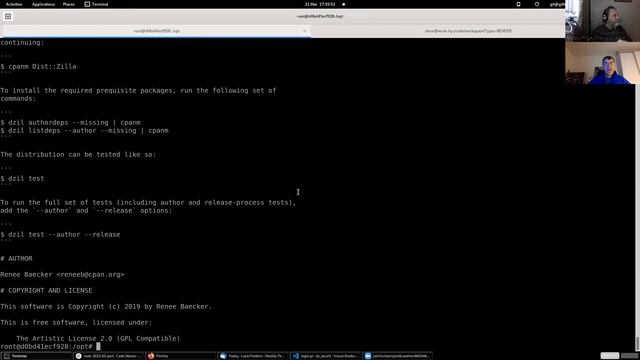This screenshot has height=360, width=640.
Task: Open the Visual Studio Code taskbar entry
Action: pyautogui.click(x=325, y=356)
